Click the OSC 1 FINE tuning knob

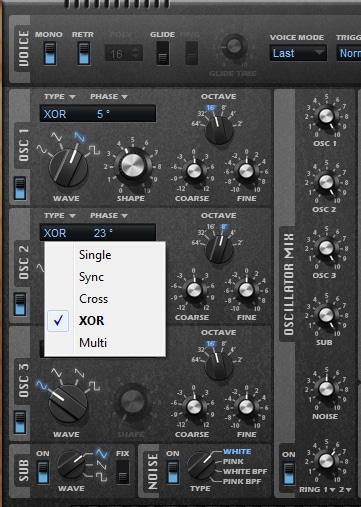pyautogui.click(x=246, y=171)
